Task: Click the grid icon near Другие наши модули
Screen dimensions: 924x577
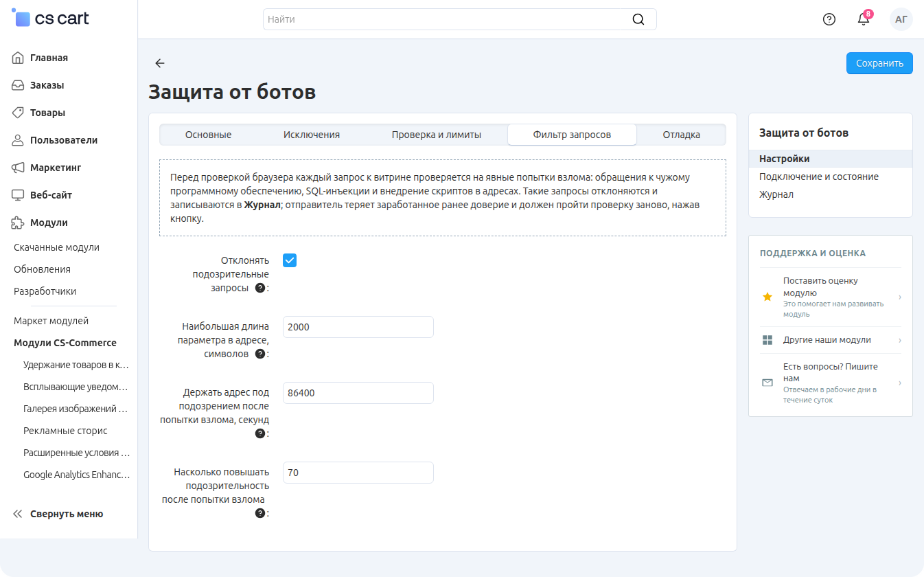Action: [767, 340]
